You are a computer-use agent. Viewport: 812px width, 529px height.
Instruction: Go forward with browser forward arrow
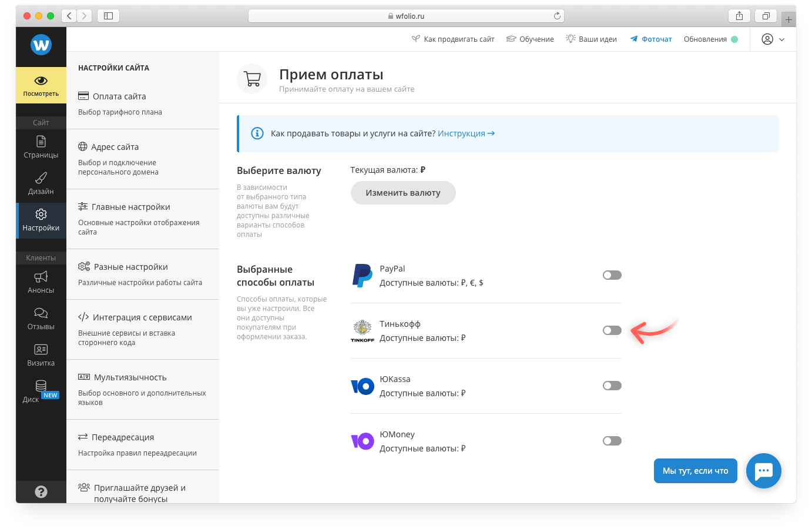point(85,16)
